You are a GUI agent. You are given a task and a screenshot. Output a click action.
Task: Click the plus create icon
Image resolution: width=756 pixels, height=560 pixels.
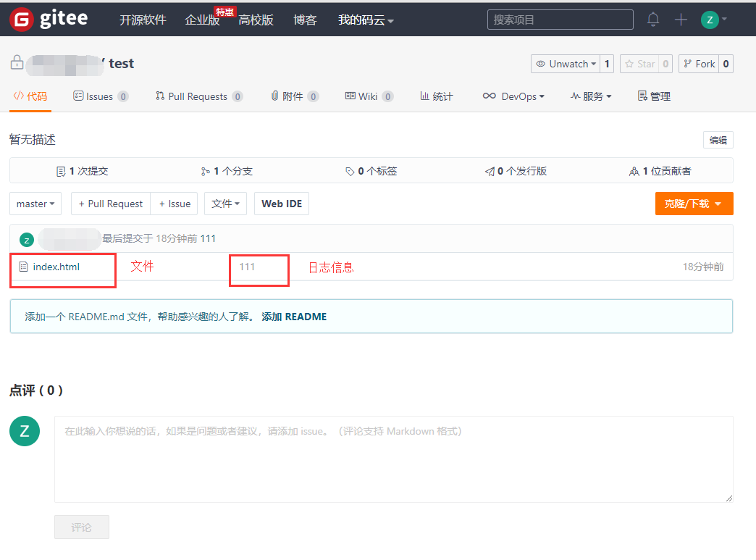680,20
